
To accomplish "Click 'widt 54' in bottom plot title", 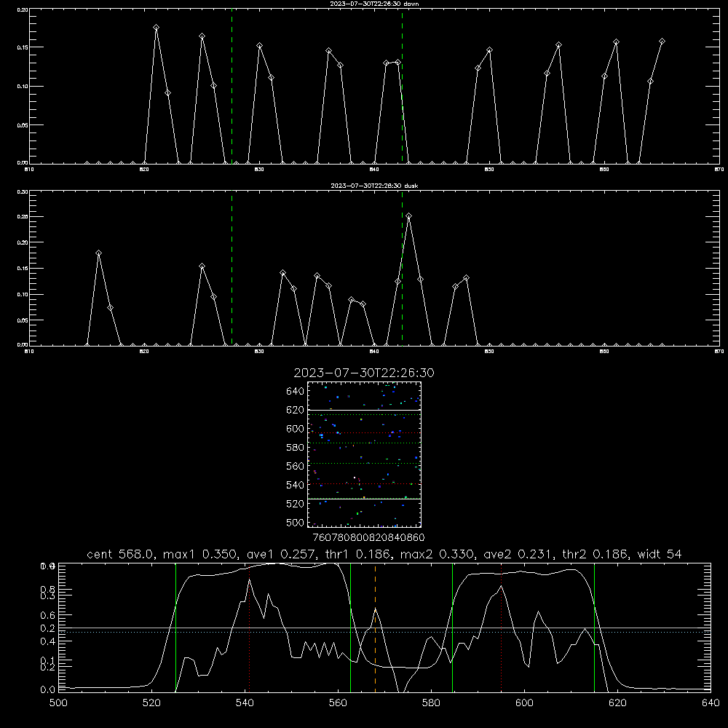I will 660,554.
